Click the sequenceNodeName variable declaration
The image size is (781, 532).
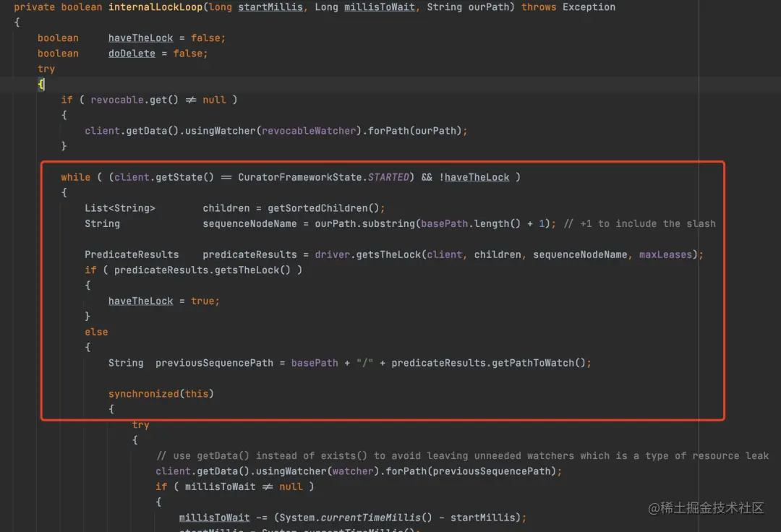point(249,223)
